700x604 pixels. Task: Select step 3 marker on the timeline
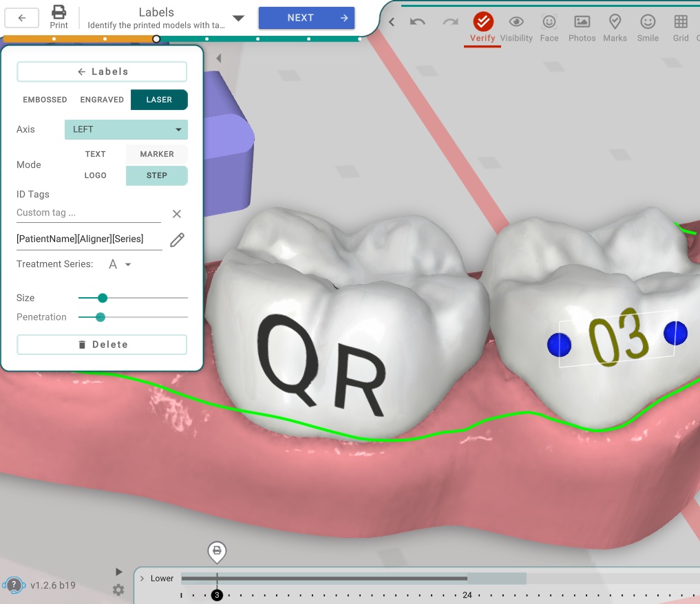click(x=217, y=594)
